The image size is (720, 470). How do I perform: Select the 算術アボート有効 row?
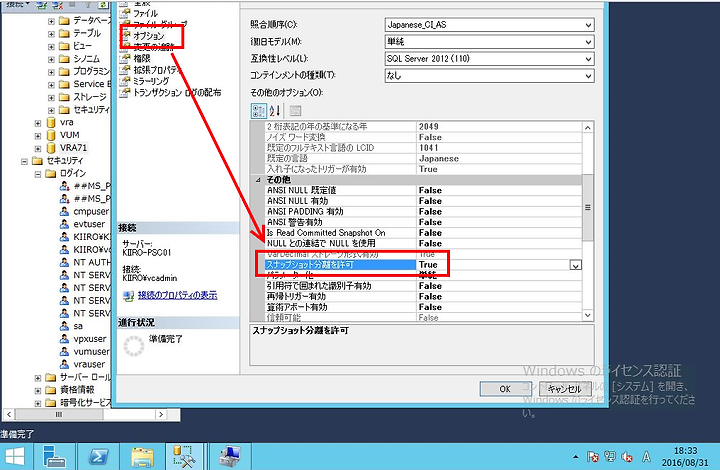[423, 307]
